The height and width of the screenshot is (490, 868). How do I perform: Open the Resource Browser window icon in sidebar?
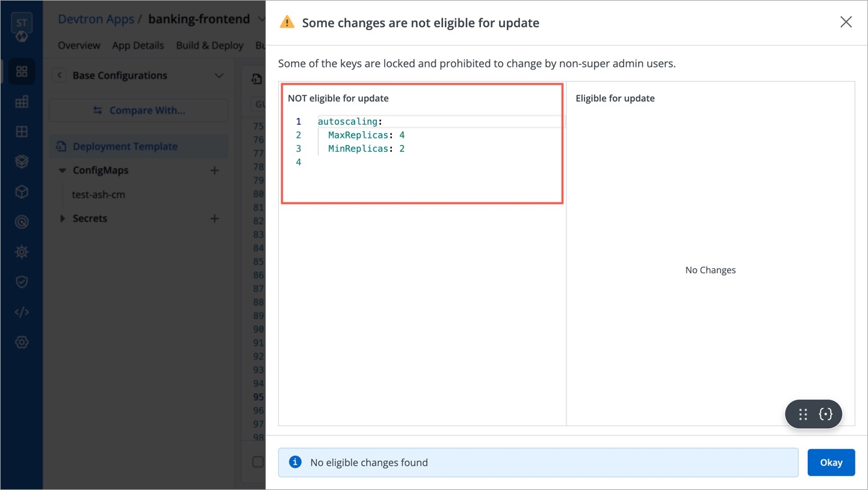tap(22, 132)
